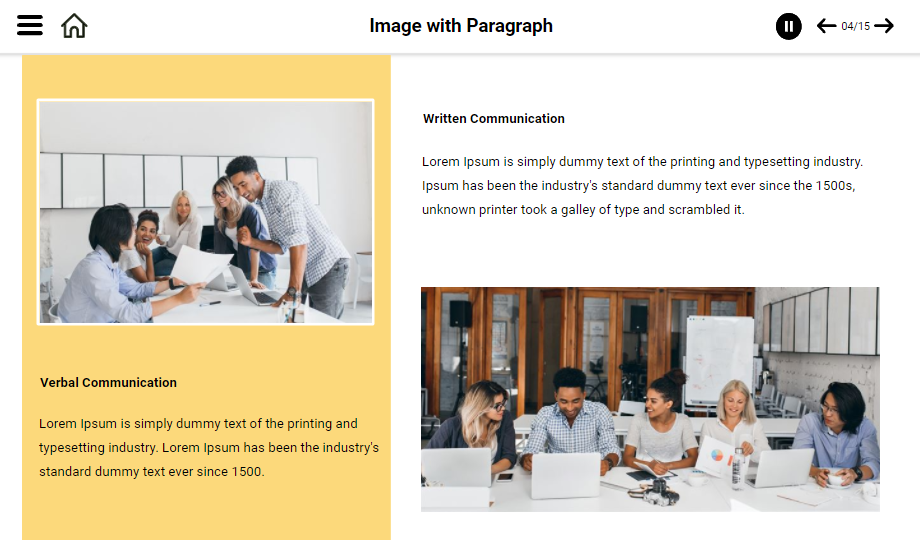Click the Written Communication heading
This screenshot has height=540, width=920.
(x=493, y=119)
